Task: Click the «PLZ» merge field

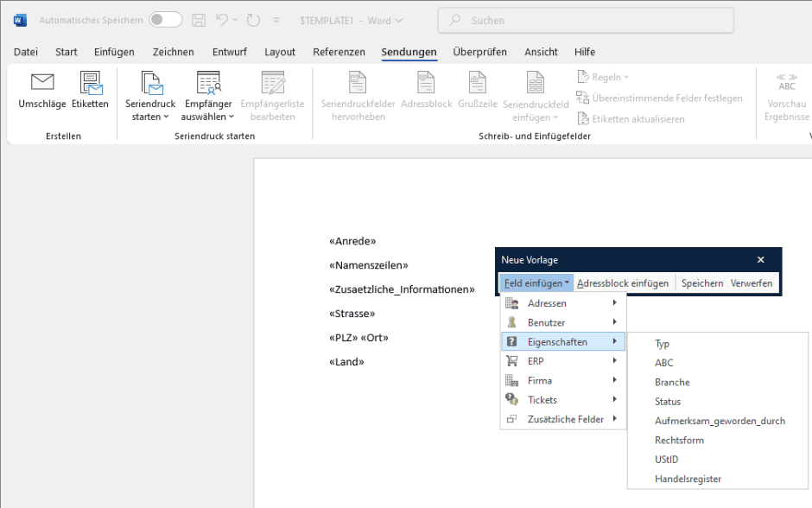Action: tap(343, 338)
